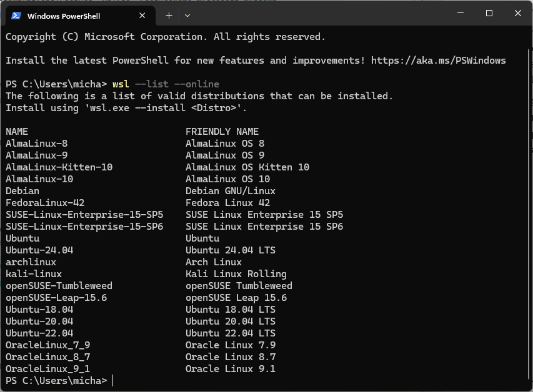Click the openSUSE-Tumbleweed distribution name
The image size is (533, 392).
tap(59, 286)
